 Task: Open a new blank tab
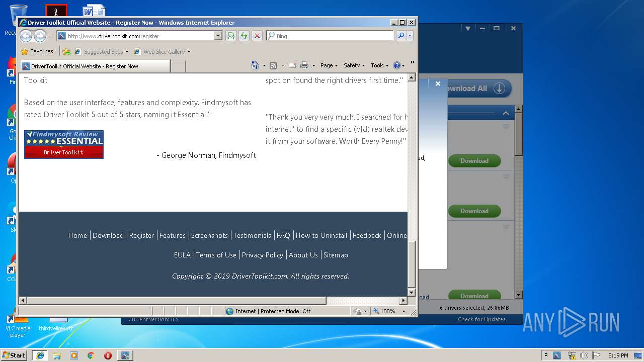tap(178, 66)
